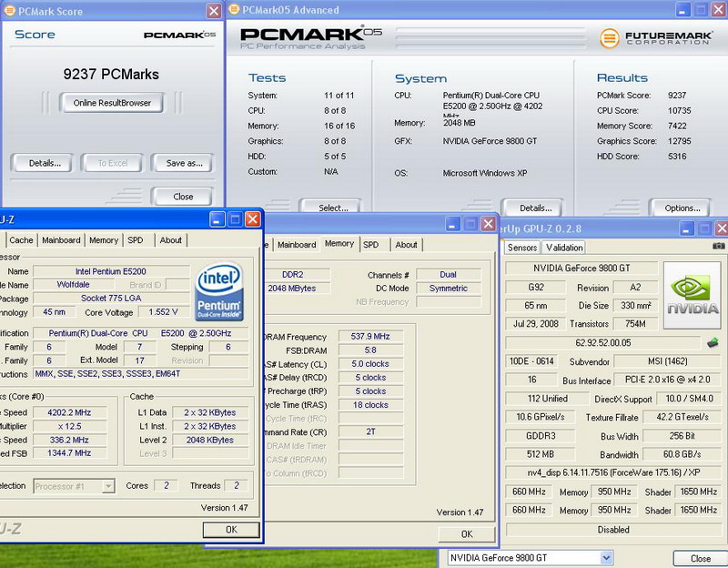Switch to Memory tab in left CPU-Z
Viewport: 728px width, 568px height.
tap(104, 240)
